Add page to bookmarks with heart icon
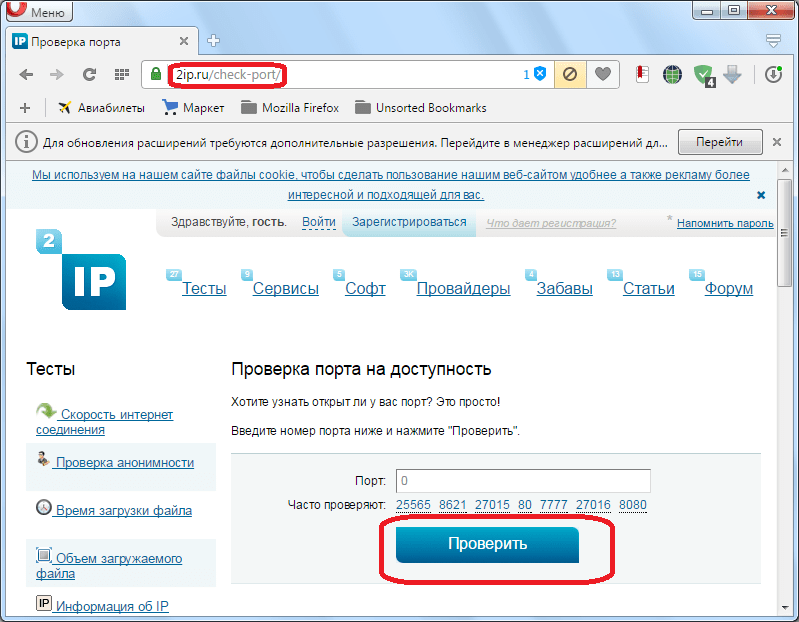This screenshot has width=799, height=622. [603, 75]
